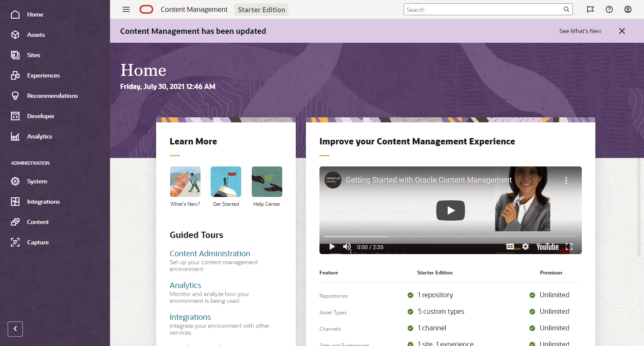Open the Developer code icon
This screenshot has height=346, width=644.
tap(15, 116)
